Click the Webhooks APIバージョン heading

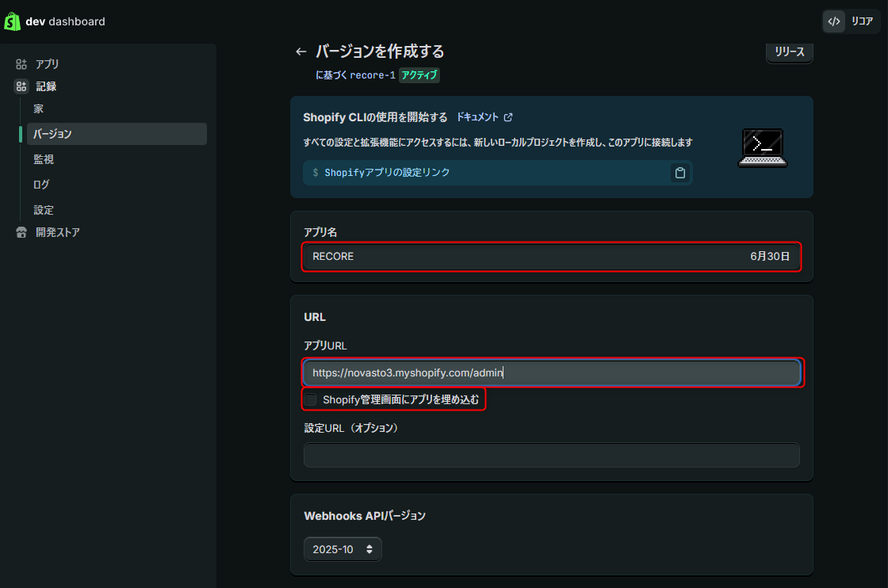[x=365, y=516]
